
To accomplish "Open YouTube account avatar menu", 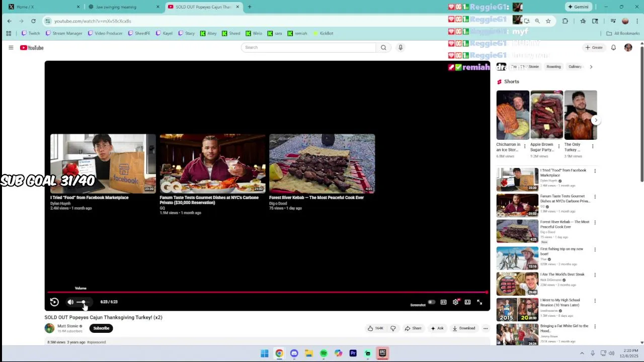I will pos(628,47).
